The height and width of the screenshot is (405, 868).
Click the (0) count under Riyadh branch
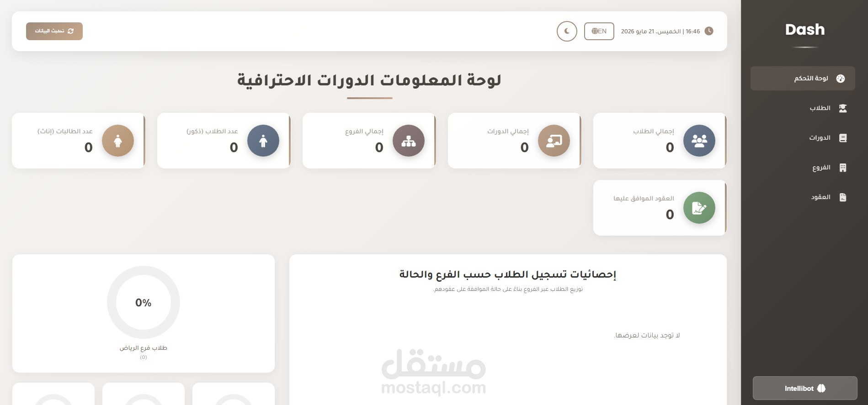[x=144, y=357]
